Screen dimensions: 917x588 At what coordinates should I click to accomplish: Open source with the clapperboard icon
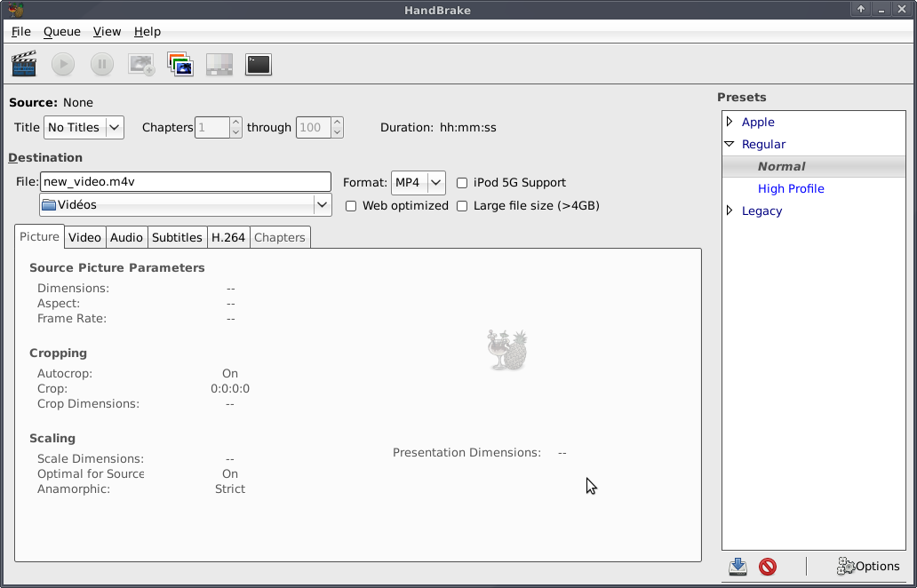(x=24, y=64)
